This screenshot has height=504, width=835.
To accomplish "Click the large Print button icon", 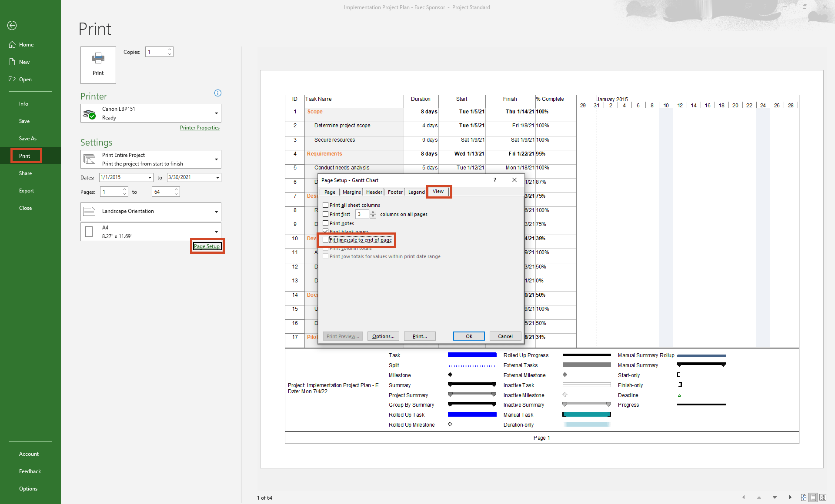I will click(x=98, y=65).
